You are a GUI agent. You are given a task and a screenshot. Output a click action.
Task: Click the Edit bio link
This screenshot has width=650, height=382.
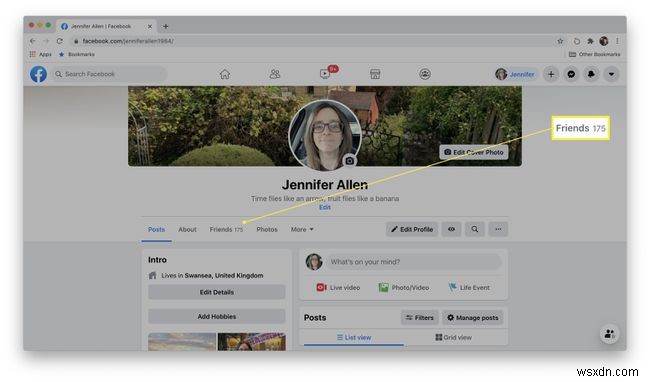coord(325,207)
